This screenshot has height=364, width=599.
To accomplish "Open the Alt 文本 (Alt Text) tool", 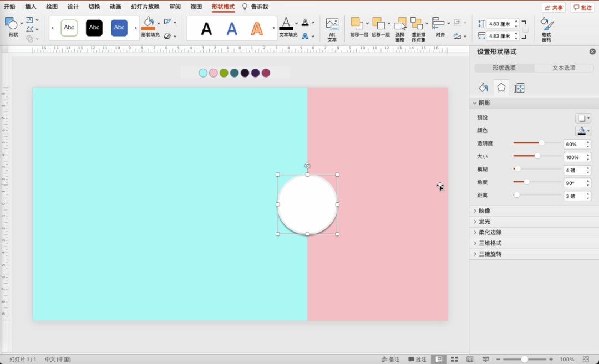I will click(x=332, y=29).
